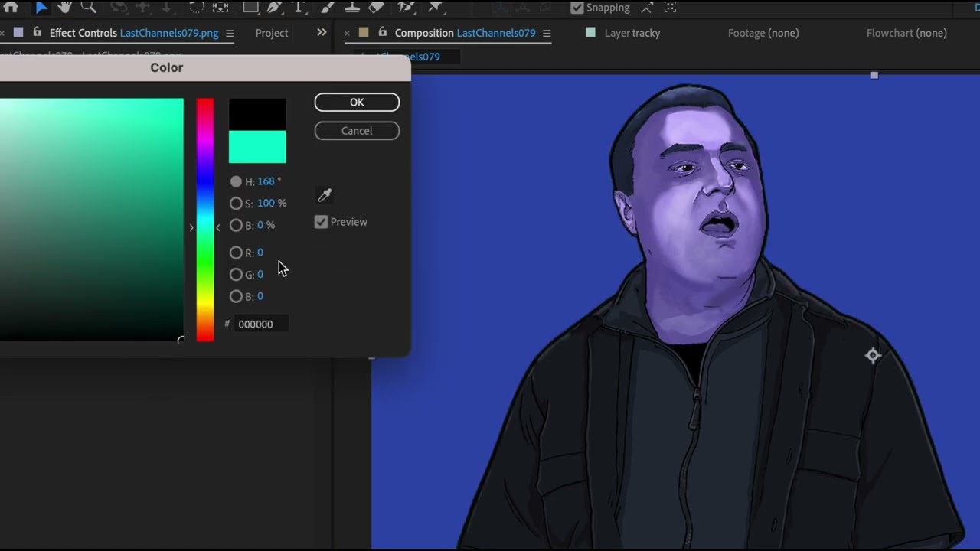This screenshot has height=551, width=980.
Task: Select the R (red) radio button
Action: (236, 253)
